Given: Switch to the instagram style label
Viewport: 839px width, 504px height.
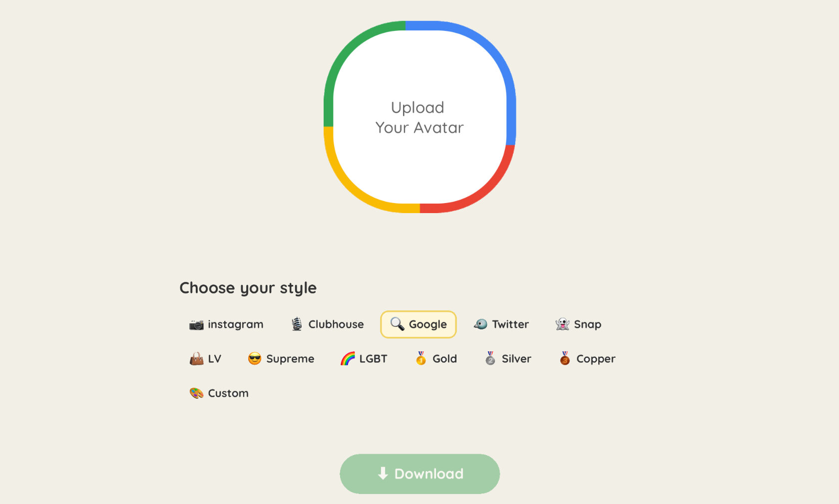Looking at the screenshot, I should click(236, 324).
